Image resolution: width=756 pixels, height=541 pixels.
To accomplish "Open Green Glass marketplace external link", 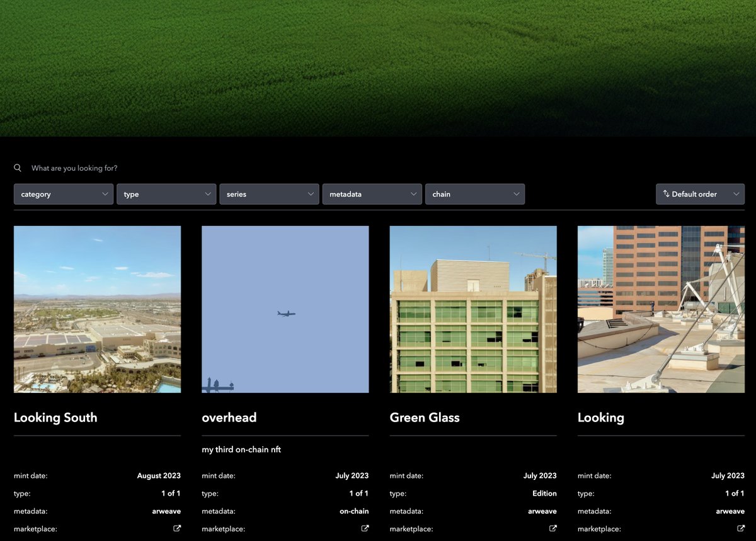I will pyautogui.click(x=553, y=528).
